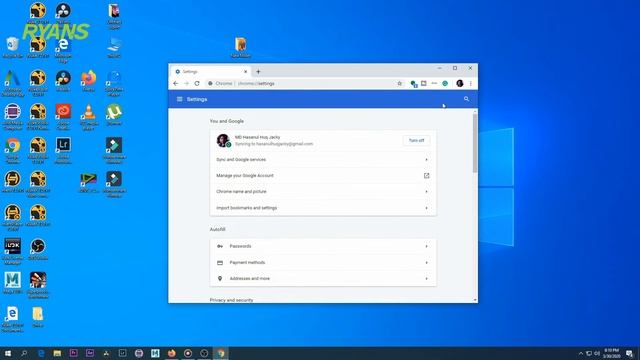Select the folder icon right of desktop icons

click(x=241, y=47)
